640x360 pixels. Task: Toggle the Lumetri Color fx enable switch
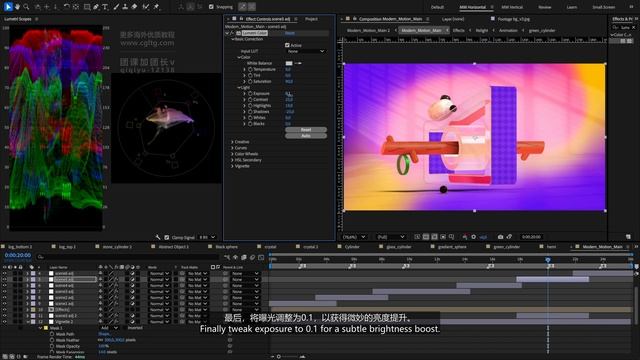coord(232,33)
